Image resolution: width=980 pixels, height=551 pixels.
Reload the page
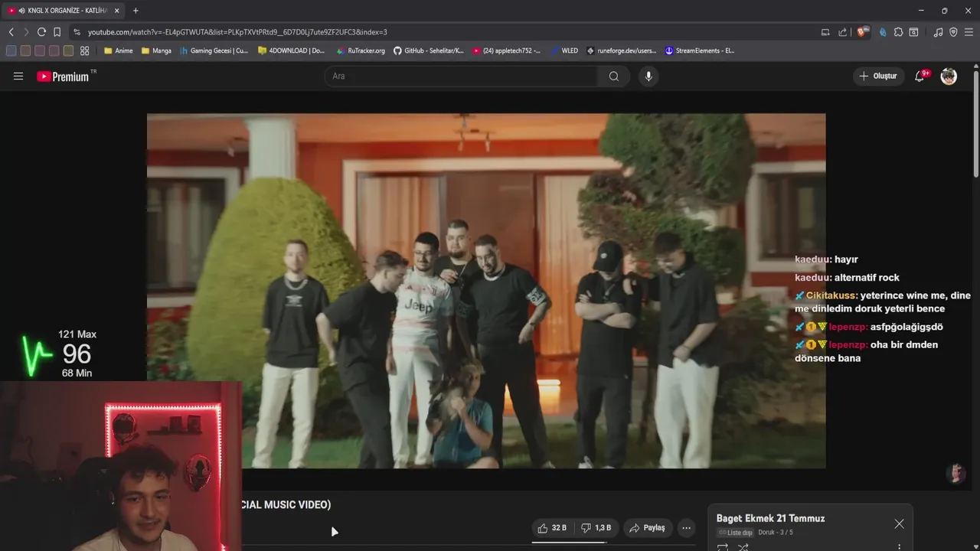coord(41,32)
